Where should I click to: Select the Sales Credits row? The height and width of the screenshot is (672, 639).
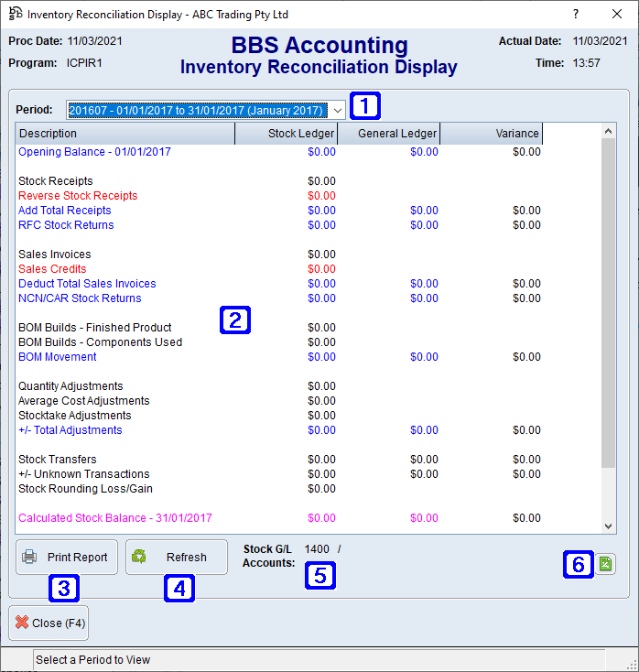tap(279, 269)
